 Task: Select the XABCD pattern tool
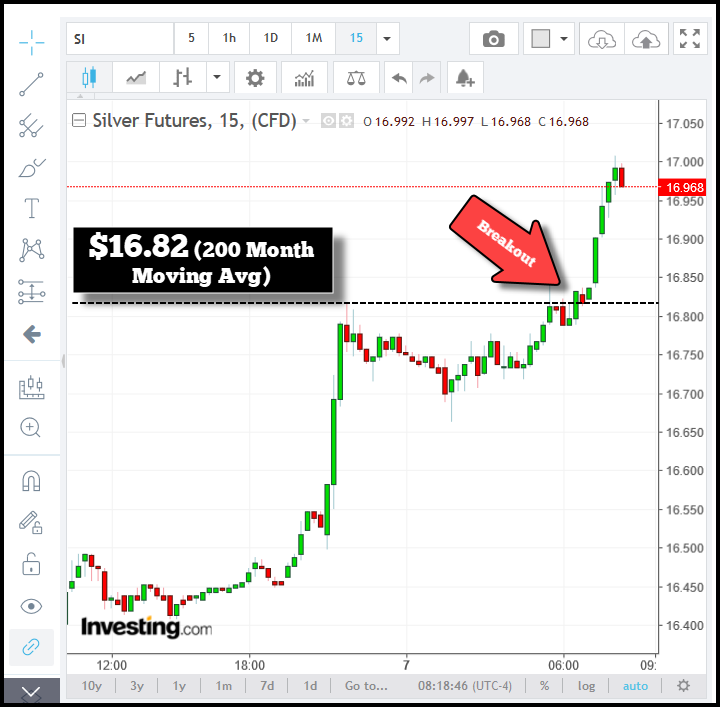pos(32,250)
